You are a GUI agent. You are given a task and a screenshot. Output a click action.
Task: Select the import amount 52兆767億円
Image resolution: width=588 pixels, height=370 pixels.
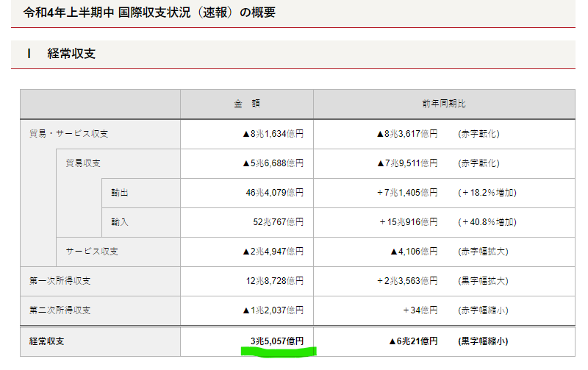coord(278,222)
